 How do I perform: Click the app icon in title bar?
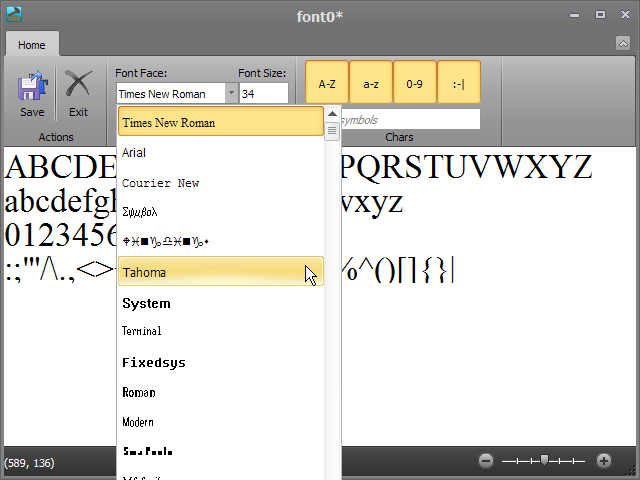[13, 15]
